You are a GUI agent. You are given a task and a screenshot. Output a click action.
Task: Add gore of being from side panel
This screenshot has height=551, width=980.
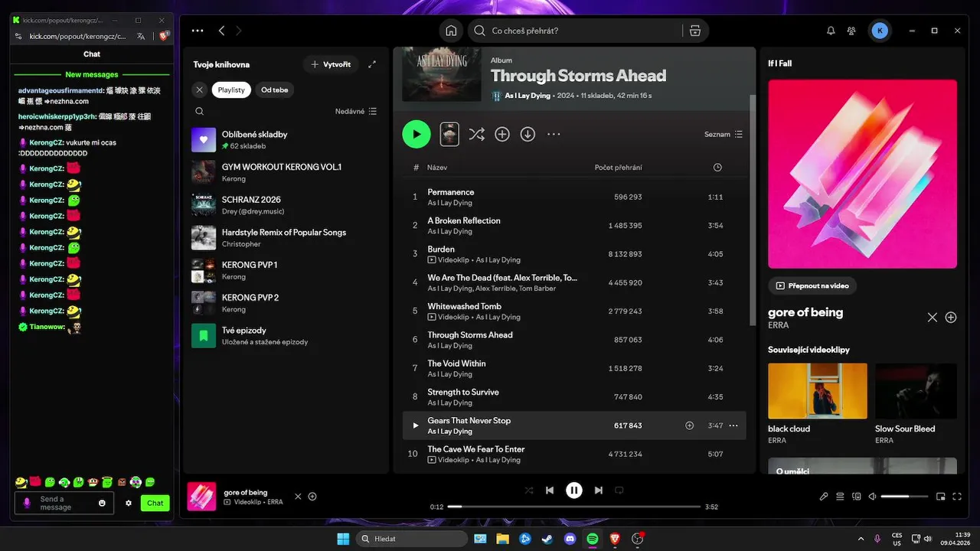click(951, 317)
